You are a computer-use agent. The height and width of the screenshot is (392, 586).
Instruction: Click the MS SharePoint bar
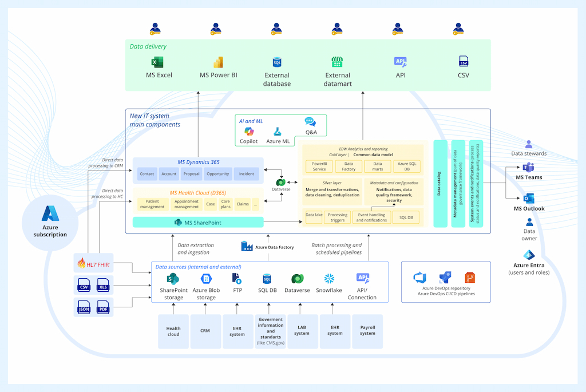point(198,222)
